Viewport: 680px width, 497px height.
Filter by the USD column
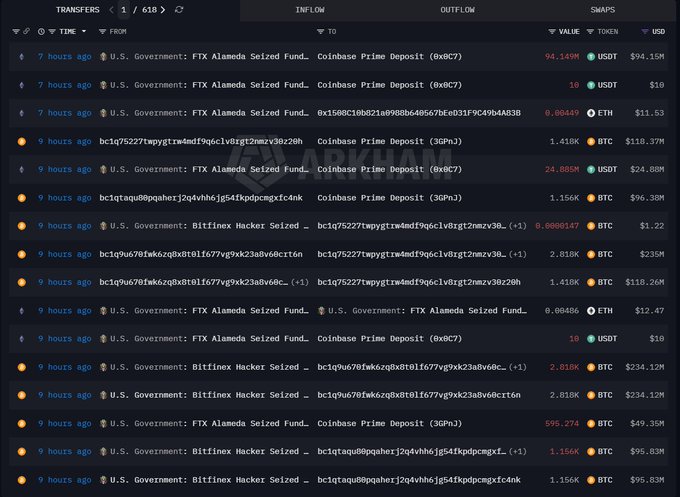coord(645,32)
